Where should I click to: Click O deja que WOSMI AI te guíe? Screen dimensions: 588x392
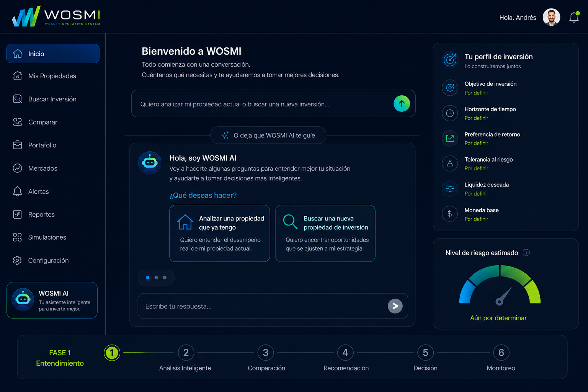268,135
